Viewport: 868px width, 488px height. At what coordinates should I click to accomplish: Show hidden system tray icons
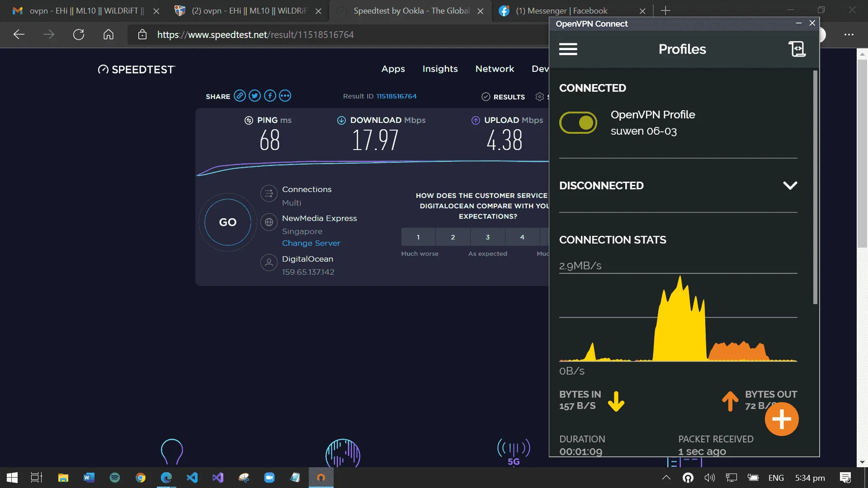coord(666,478)
